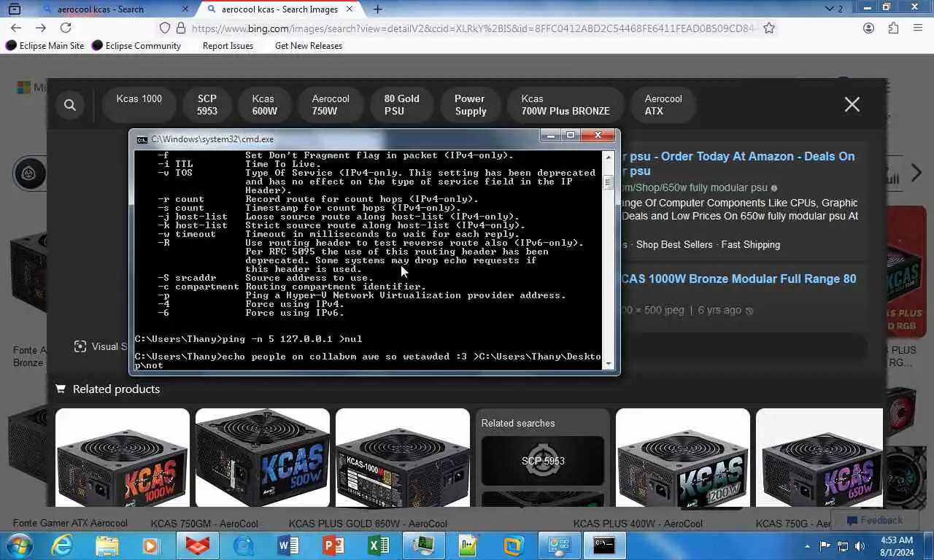Screen dimensions: 934x560
Task: Open the Windows Start button
Action: [x=18, y=545]
